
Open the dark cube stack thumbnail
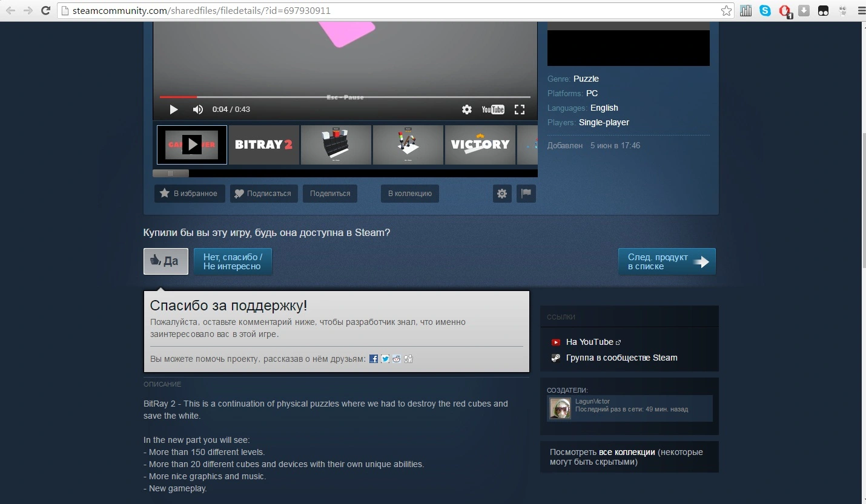336,145
